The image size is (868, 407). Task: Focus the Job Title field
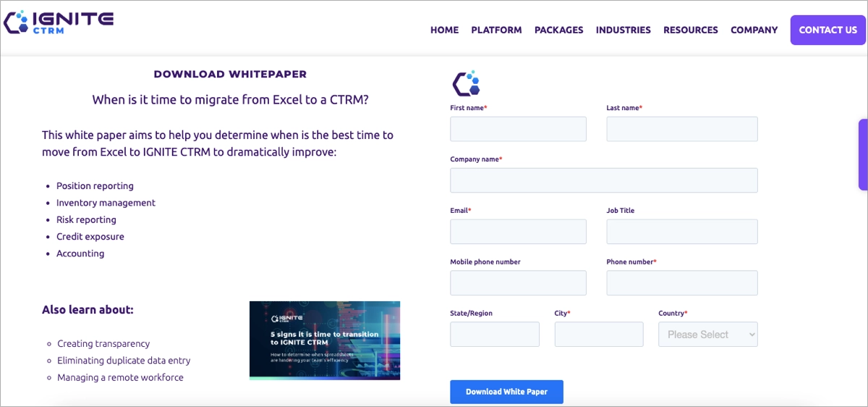[681, 232]
